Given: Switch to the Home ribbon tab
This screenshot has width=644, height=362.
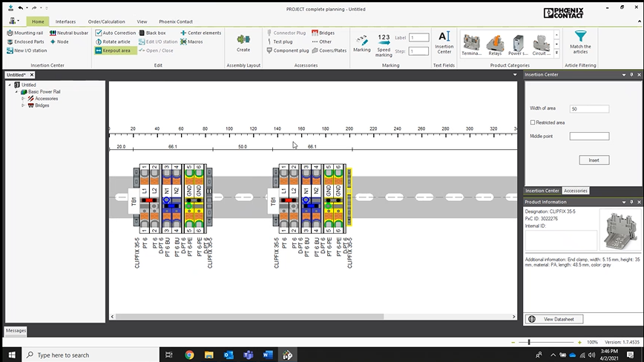Looking at the screenshot, I should (x=38, y=22).
